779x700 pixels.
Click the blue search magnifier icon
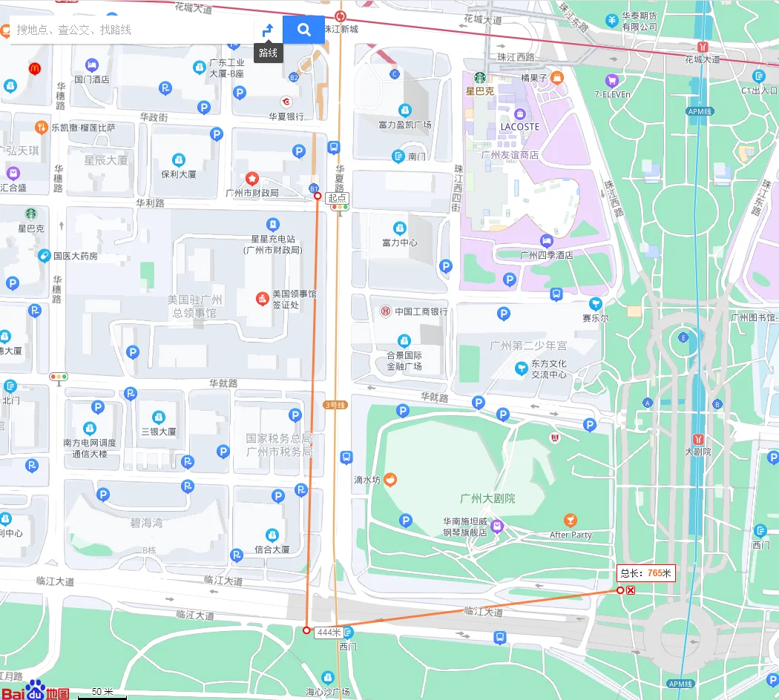coord(303,30)
